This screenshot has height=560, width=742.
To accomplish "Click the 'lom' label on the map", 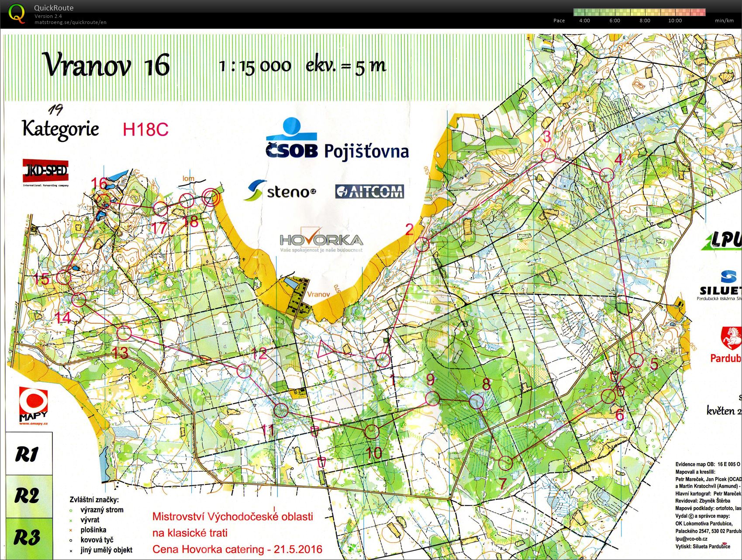I will (x=188, y=178).
